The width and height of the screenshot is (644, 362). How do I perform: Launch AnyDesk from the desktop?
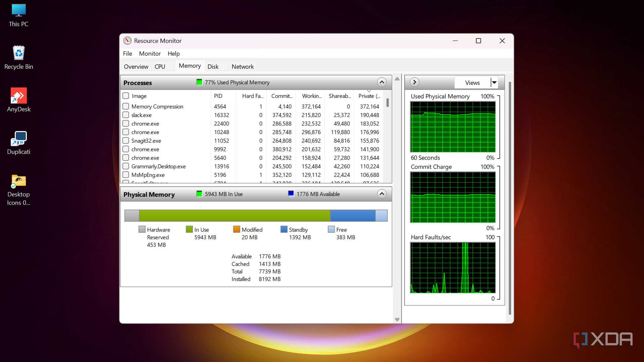pos(18,100)
